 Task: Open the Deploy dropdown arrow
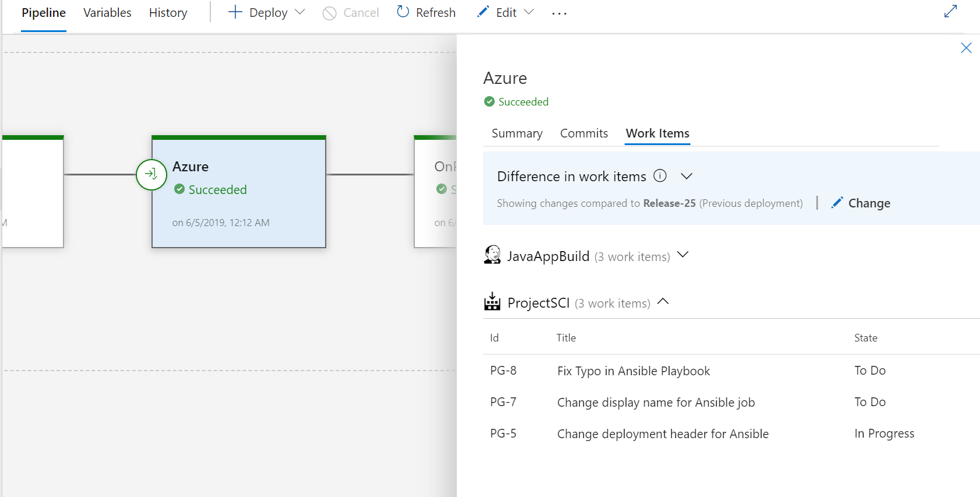[300, 12]
